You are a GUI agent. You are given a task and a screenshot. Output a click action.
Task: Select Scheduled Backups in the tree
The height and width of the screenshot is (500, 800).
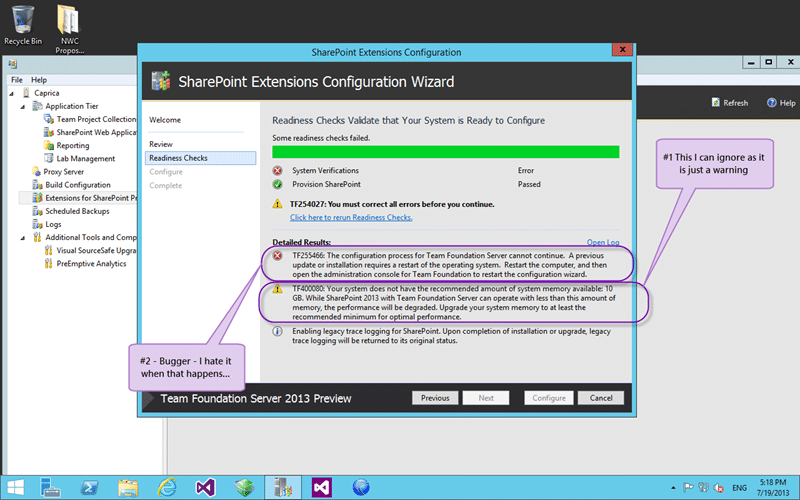coord(77,211)
